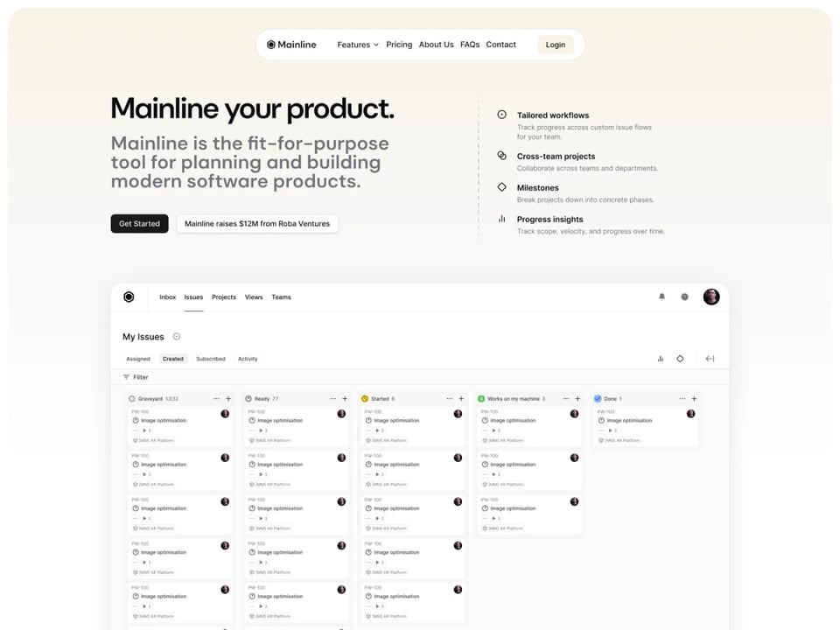Expand sub-issues arrow on Done card
This screenshot has height=630, width=840.
point(610,430)
